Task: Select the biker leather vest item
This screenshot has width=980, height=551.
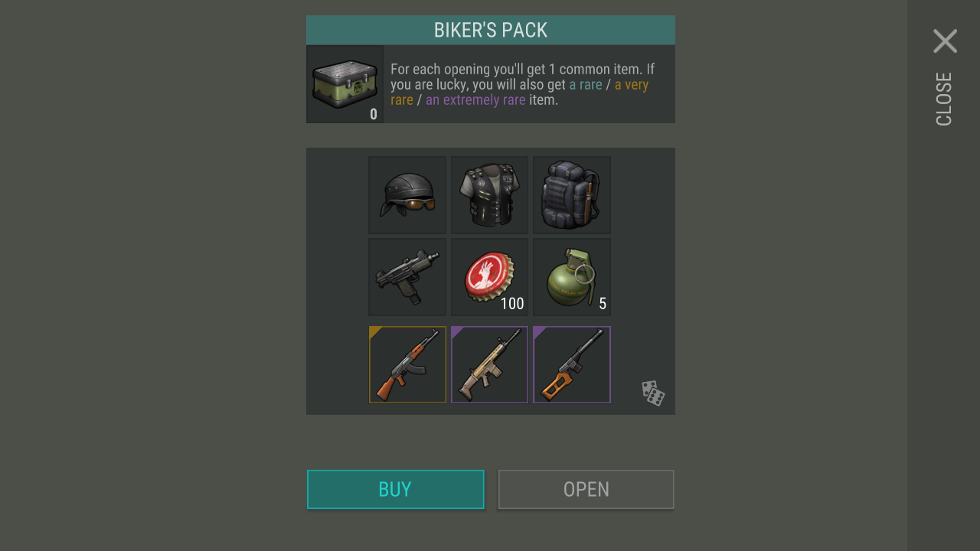Action: tap(489, 195)
